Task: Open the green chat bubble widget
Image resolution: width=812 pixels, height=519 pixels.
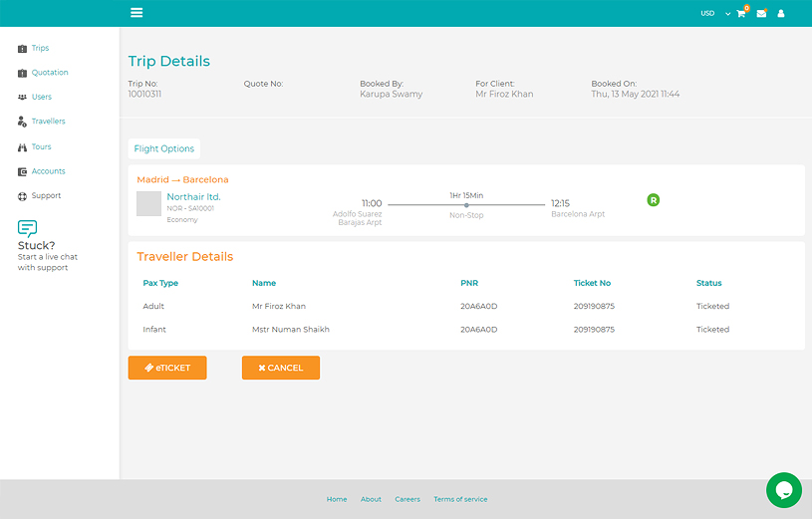Action: click(784, 490)
